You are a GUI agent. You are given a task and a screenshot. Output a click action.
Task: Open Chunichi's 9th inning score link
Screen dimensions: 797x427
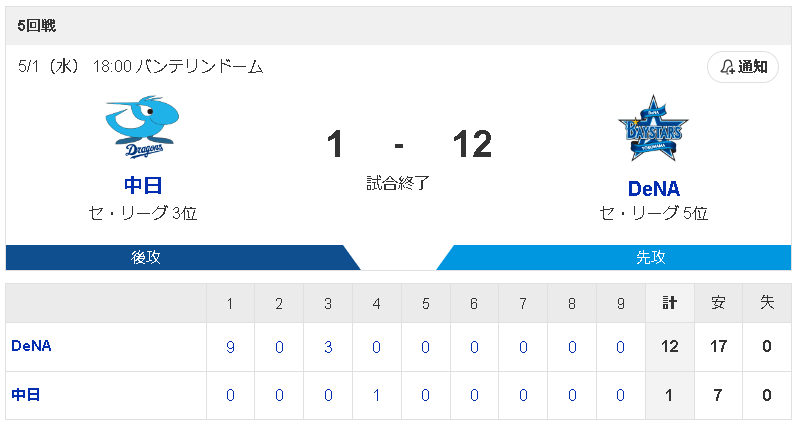click(620, 395)
